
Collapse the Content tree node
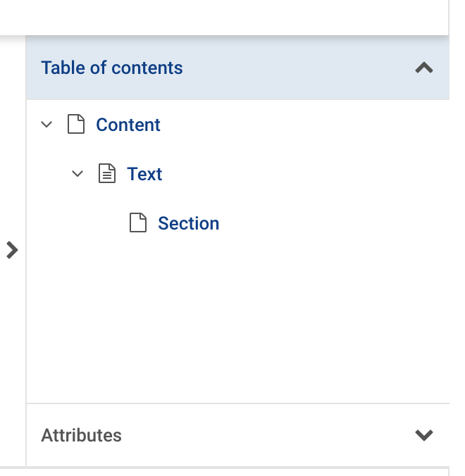[x=46, y=125]
